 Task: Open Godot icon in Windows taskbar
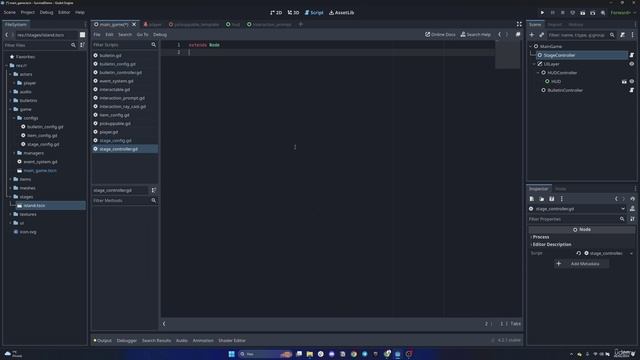pyautogui.click(x=397, y=354)
